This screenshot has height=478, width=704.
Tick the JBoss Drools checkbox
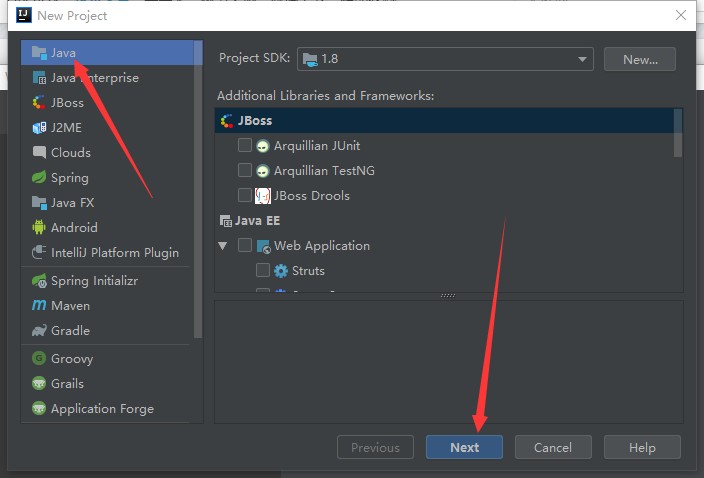[245, 196]
